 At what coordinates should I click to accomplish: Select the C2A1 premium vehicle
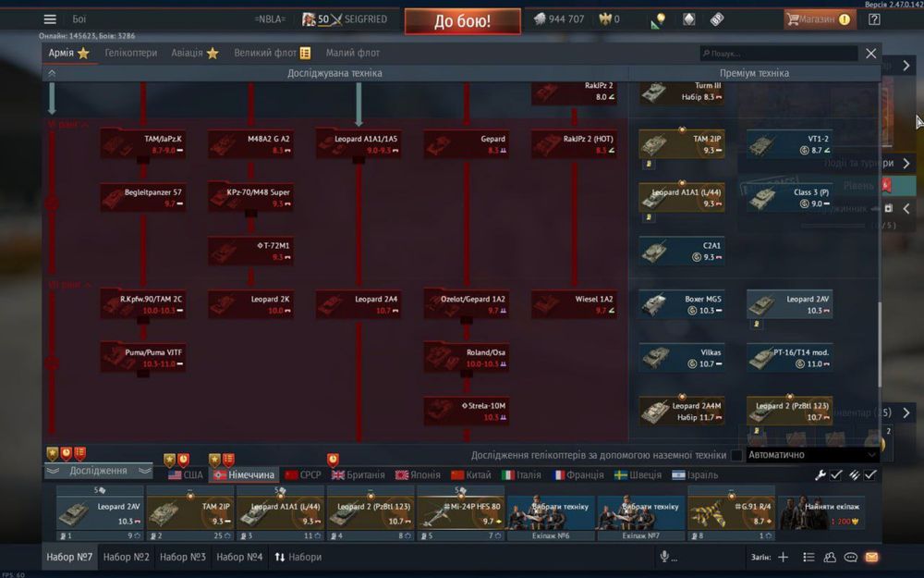point(682,251)
